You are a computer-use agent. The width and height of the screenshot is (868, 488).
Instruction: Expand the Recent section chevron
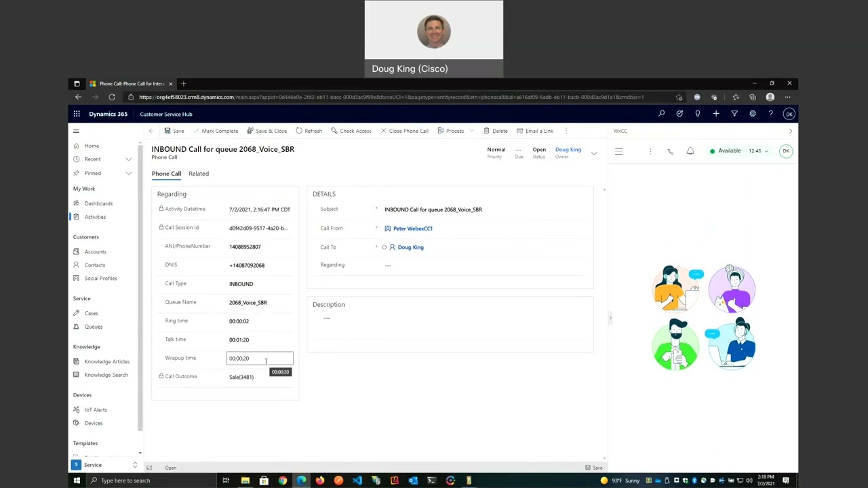point(128,159)
